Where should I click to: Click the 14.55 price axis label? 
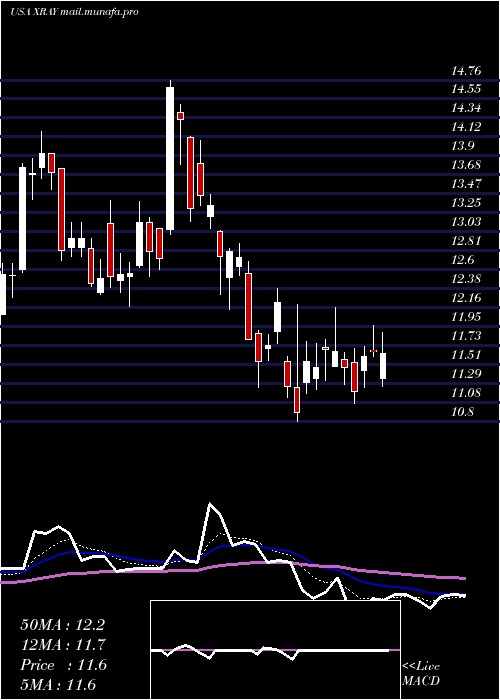[466, 89]
